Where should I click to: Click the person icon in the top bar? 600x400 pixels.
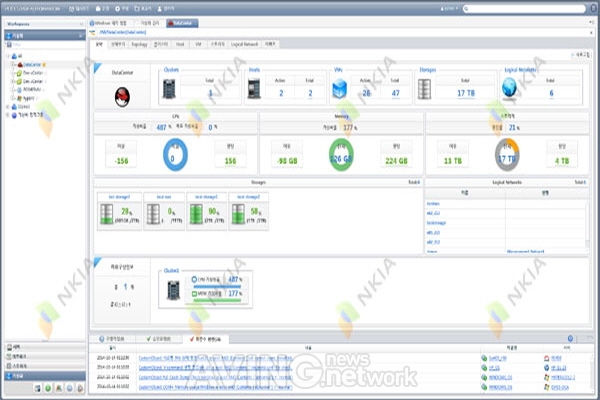pos(160,8)
